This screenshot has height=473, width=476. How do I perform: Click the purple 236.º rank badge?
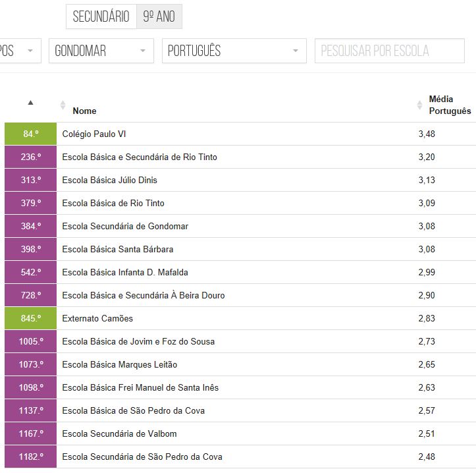click(31, 157)
